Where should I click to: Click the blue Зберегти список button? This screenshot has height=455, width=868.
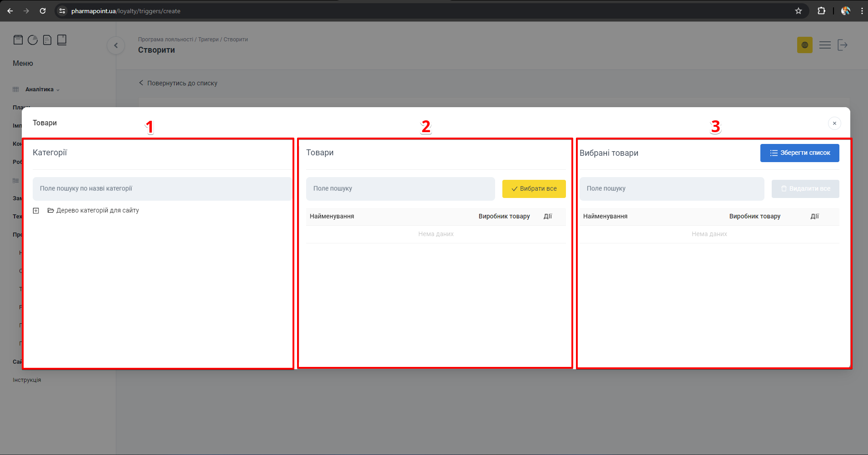tap(799, 153)
